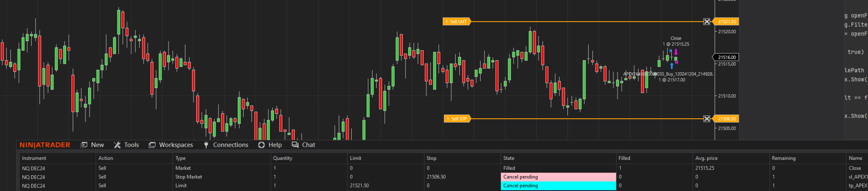The width and height of the screenshot is (868, 191).
Task: Click the Close 1 @ 21515.25 chart label
Action: 676,41
